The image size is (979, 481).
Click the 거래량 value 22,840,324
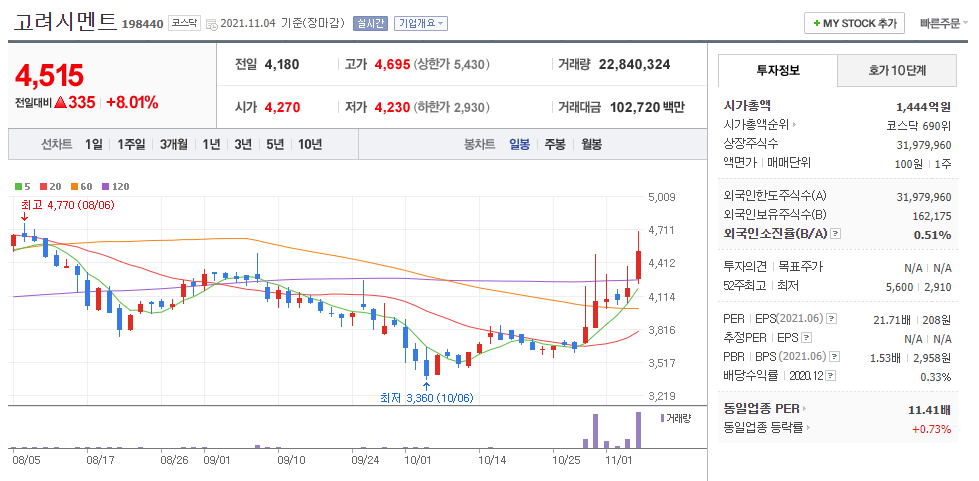coord(634,64)
